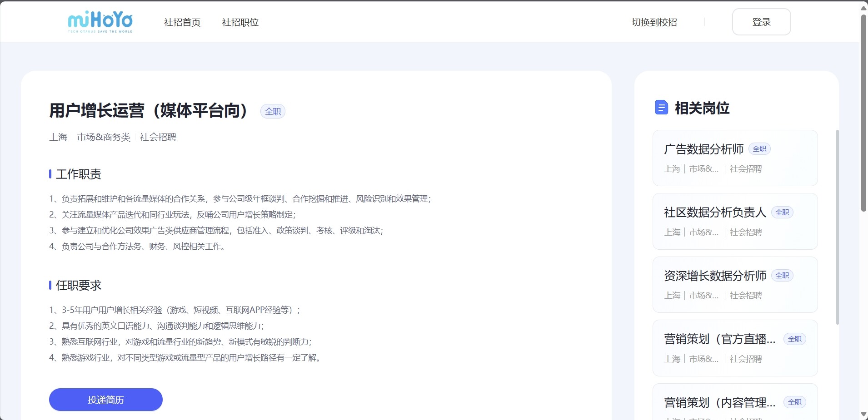Click the 工作职责 section heading
This screenshot has width=868, height=420.
point(78,174)
